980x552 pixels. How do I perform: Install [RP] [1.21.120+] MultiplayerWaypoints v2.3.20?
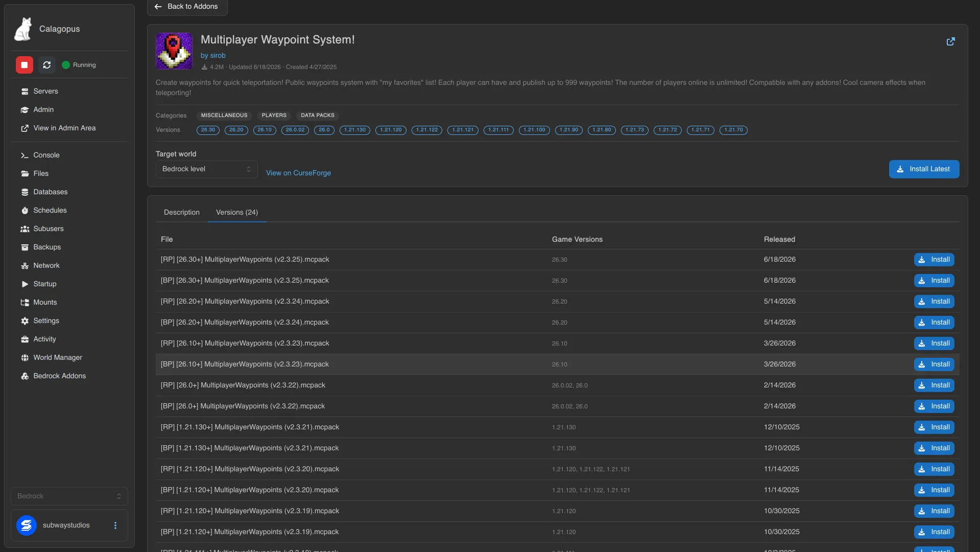coord(934,469)
